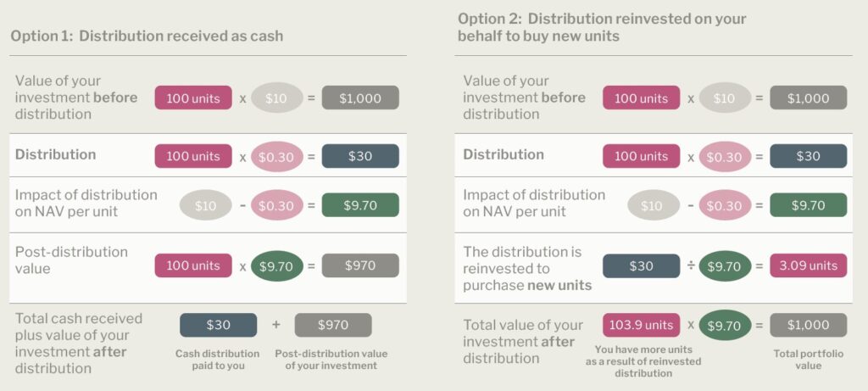Click the "Total portfolio value" caption
Viewport: 868px width, 391px height.
[808, 359]
